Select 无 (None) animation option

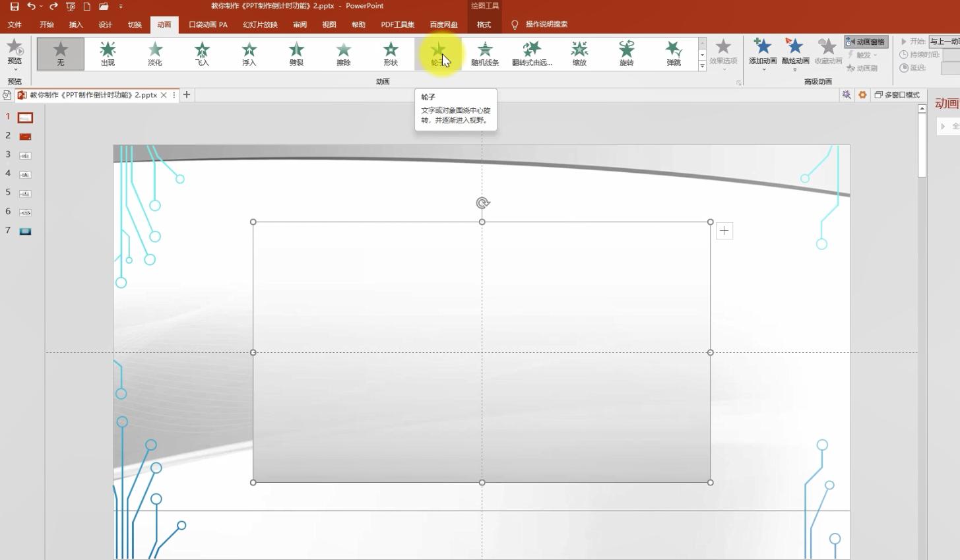tap(61, 53)
